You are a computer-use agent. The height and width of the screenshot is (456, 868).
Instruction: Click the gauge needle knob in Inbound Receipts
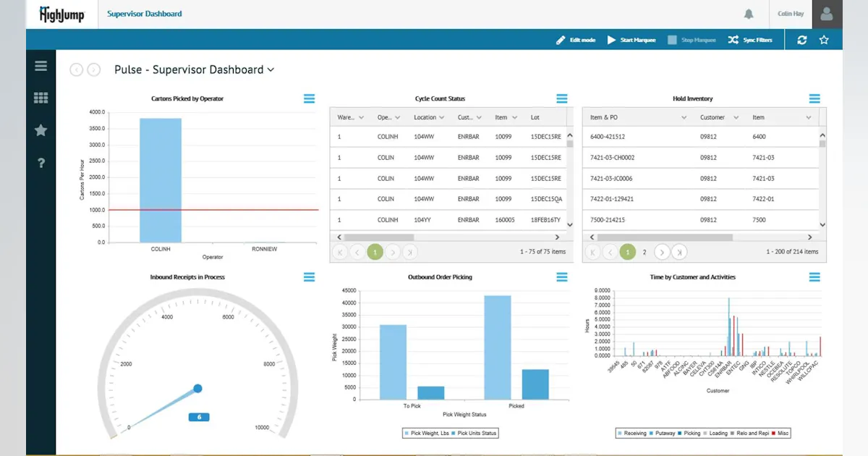tap(197, 389)
